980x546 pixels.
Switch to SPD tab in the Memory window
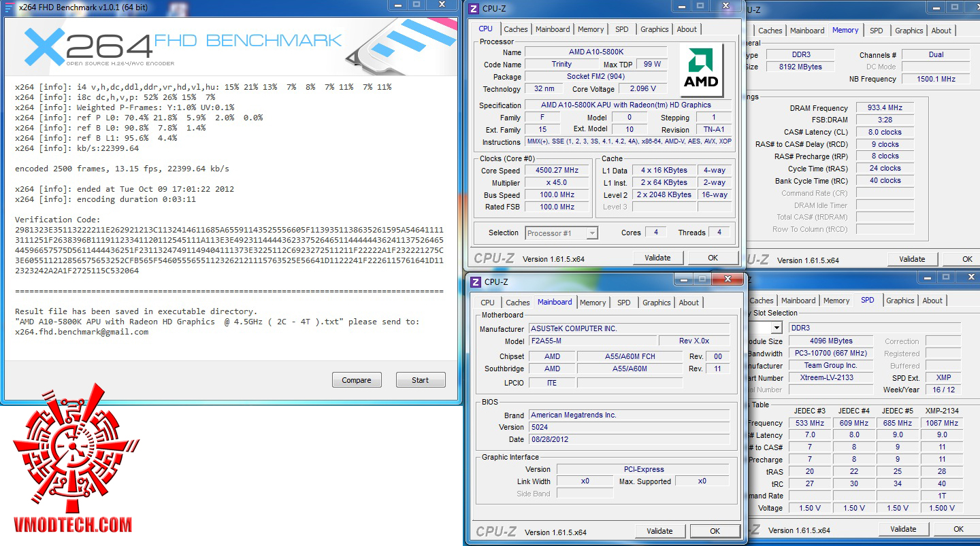tap(876, 31)
